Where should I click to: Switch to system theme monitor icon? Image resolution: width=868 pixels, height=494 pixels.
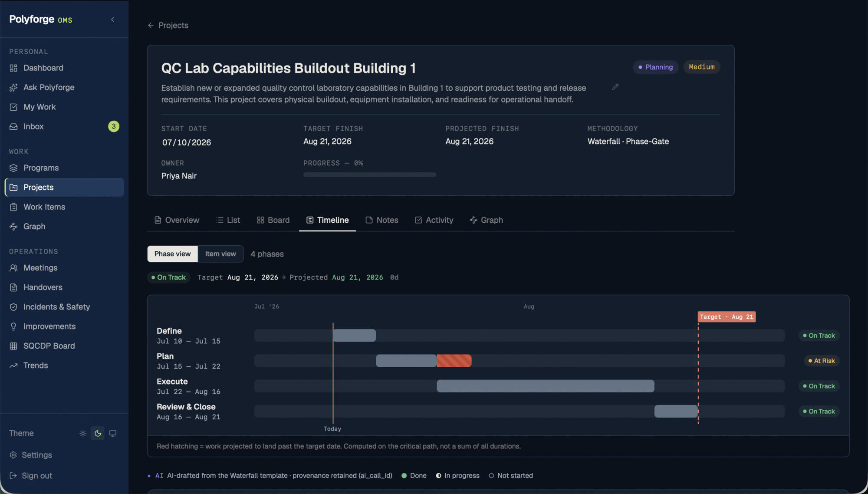click(113, 433)
